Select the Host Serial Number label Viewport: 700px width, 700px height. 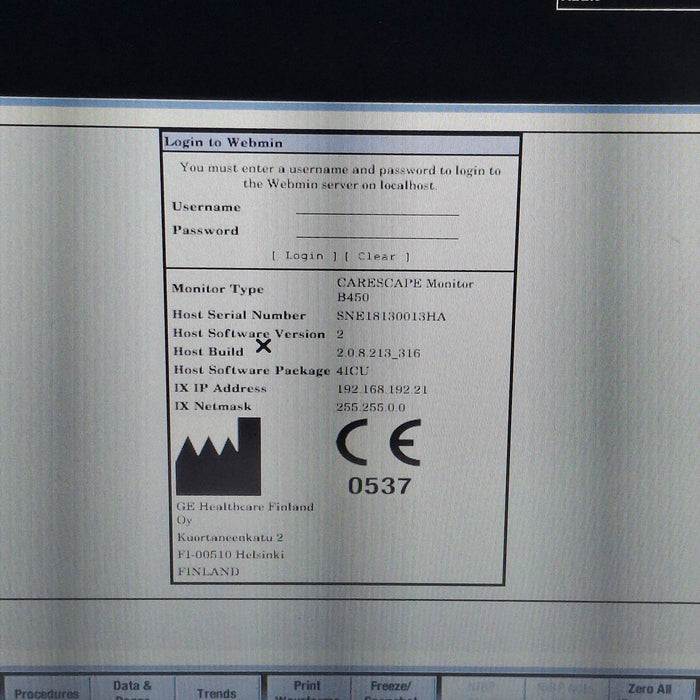(239, 315)
